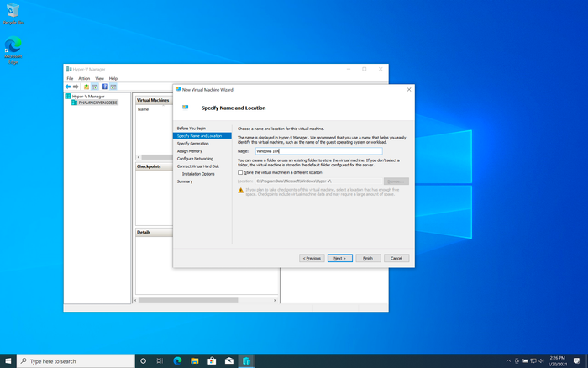Click the Previous button in the wizard

[312, 258]
